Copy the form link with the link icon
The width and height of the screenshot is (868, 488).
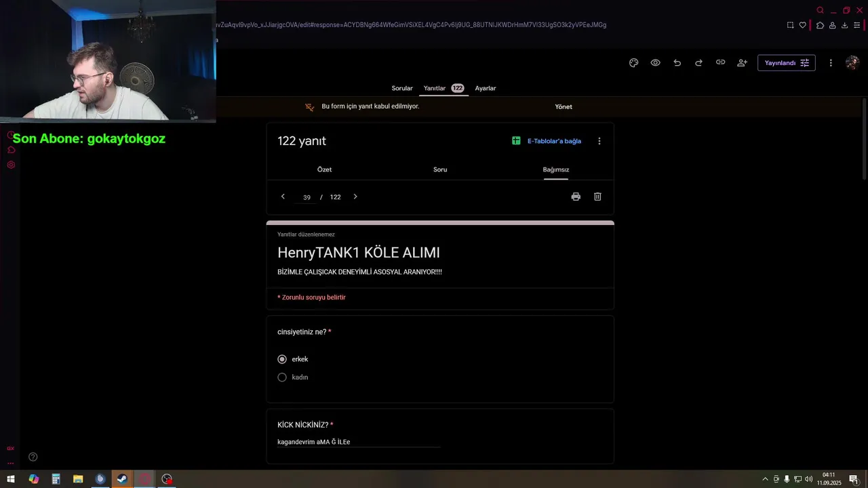click(720, 63)
